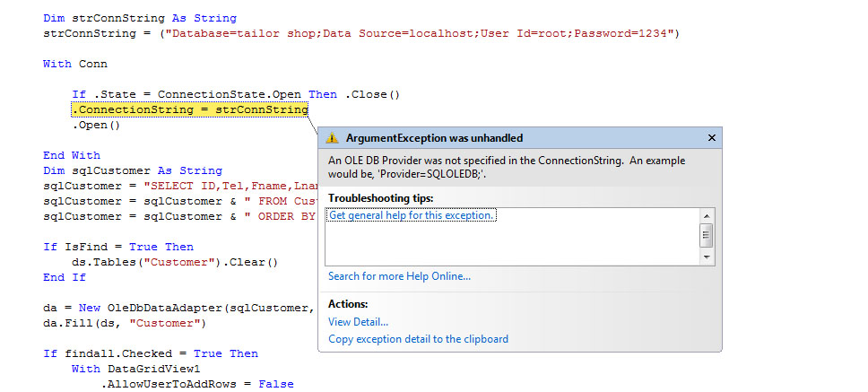Image resolution: width=868 pixels, height=392 pixels.
Task: Close the ArgumentException popup with the X
Action: 712,138
